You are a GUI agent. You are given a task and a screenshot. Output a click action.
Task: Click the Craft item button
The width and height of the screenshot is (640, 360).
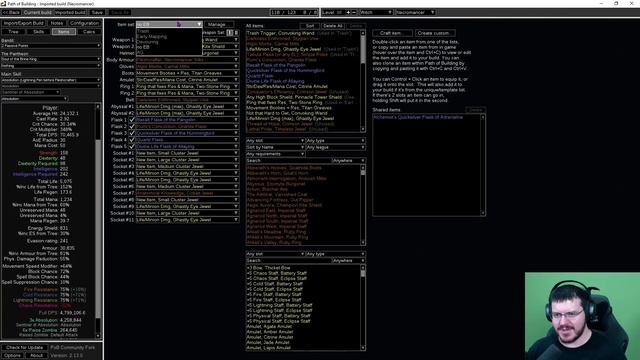[391, 33]
